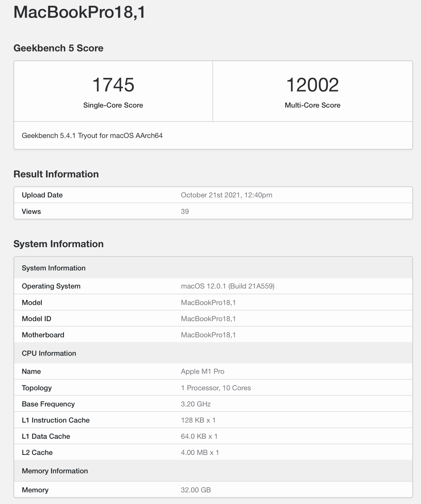Click the Apple M1 Pro CPU name

[x=202, y=372]
